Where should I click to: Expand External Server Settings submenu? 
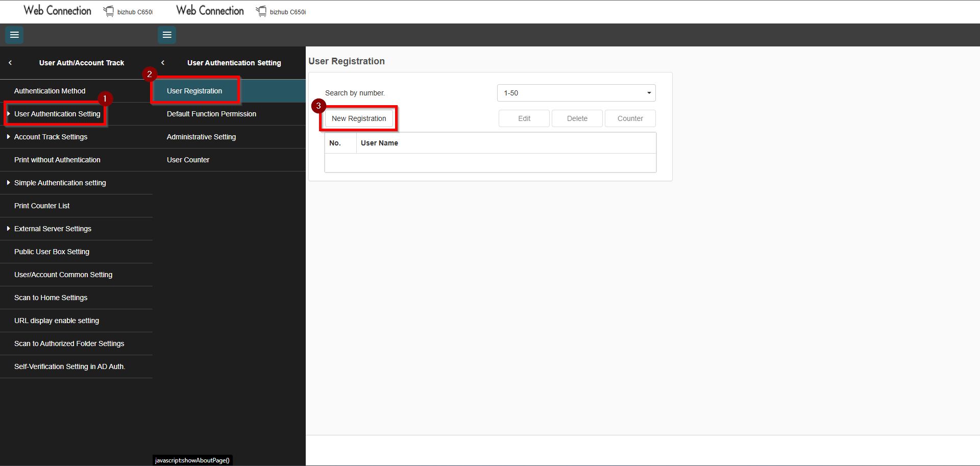tap(8, 229)
